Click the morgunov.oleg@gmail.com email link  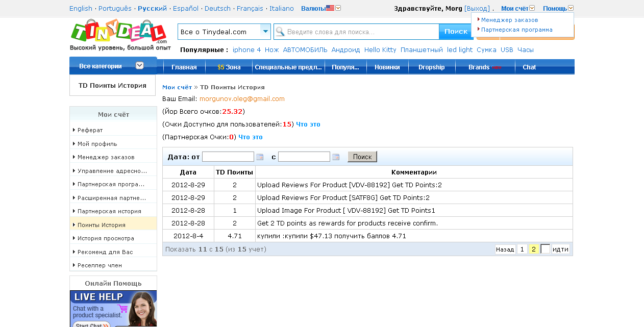tap(242, 98)
